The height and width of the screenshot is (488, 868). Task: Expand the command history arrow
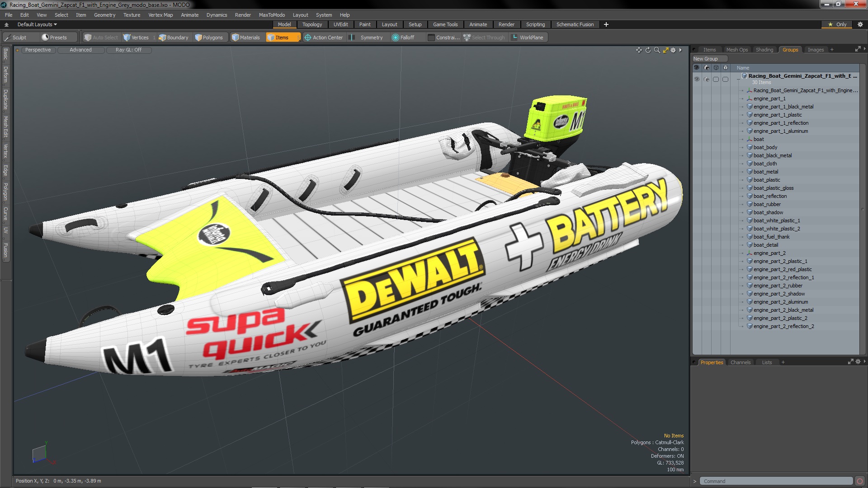tap(695, 481)
